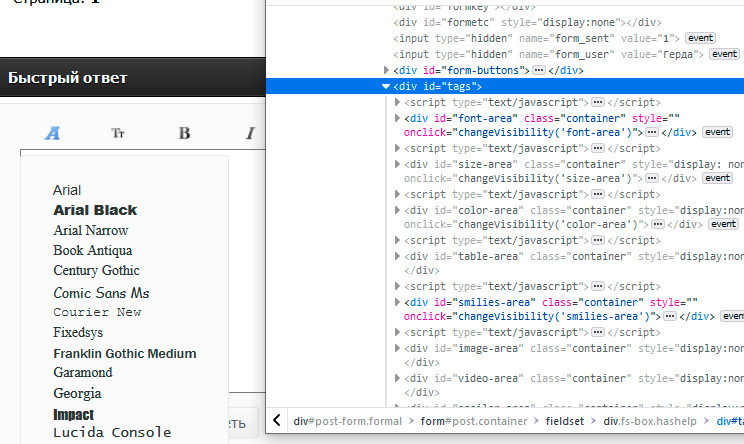
Task: Click form#post.container in the breadcrumb
Action: [474, 421]
